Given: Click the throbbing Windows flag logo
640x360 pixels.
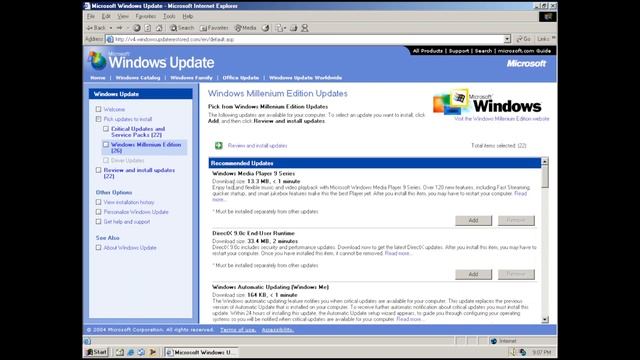Looking at the screenshot, I should pos(548,17).
